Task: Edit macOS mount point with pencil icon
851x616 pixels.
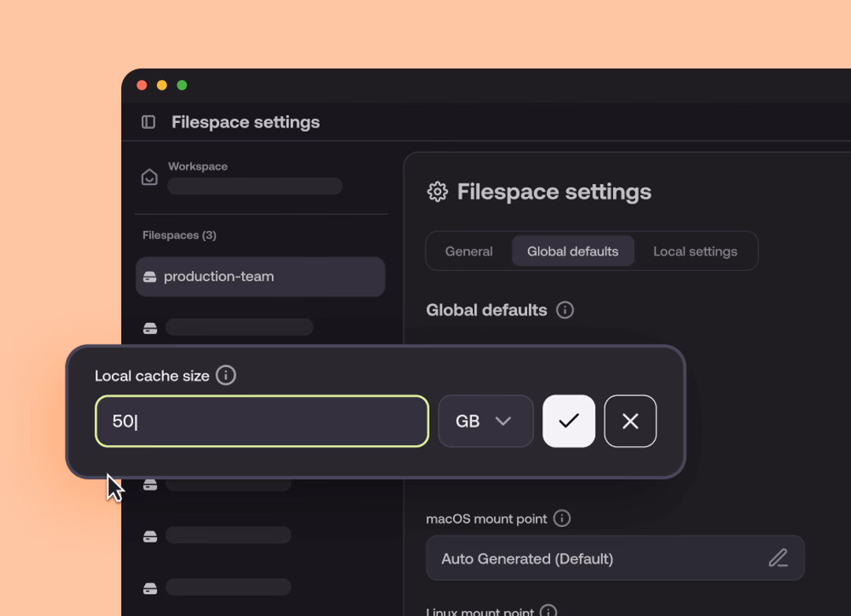Action: click(778, 558)
